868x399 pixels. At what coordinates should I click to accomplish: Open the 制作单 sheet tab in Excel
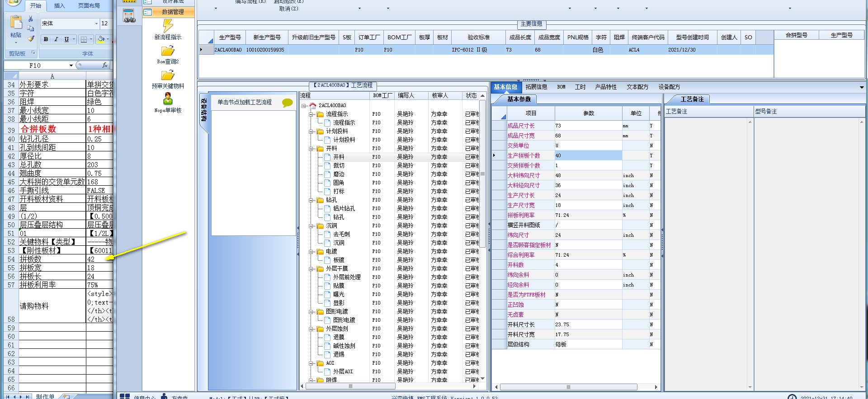45,396
